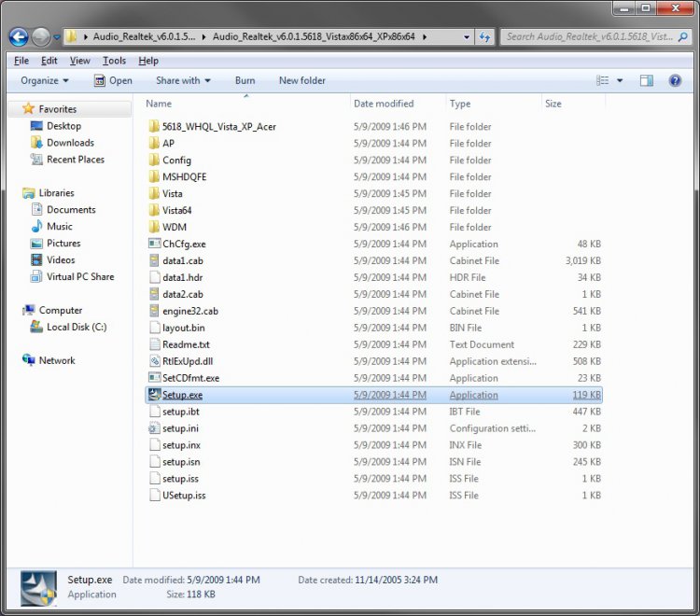Open the File menu

coord(21,61)
